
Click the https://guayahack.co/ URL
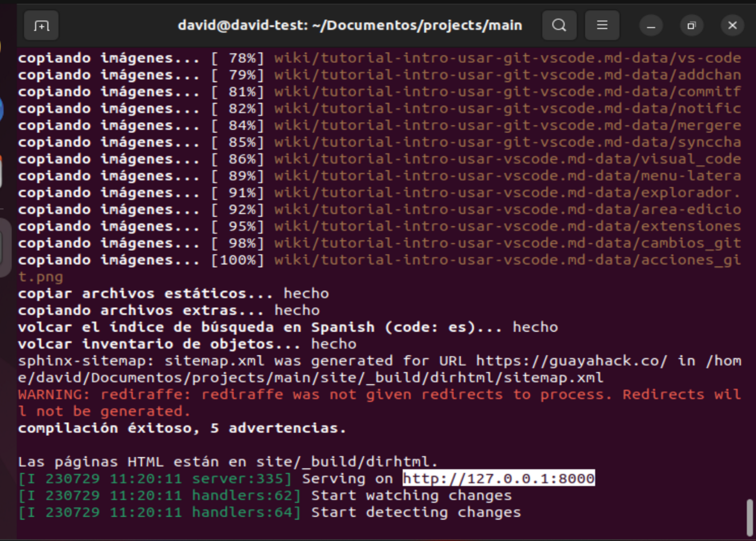coord(571,361)
